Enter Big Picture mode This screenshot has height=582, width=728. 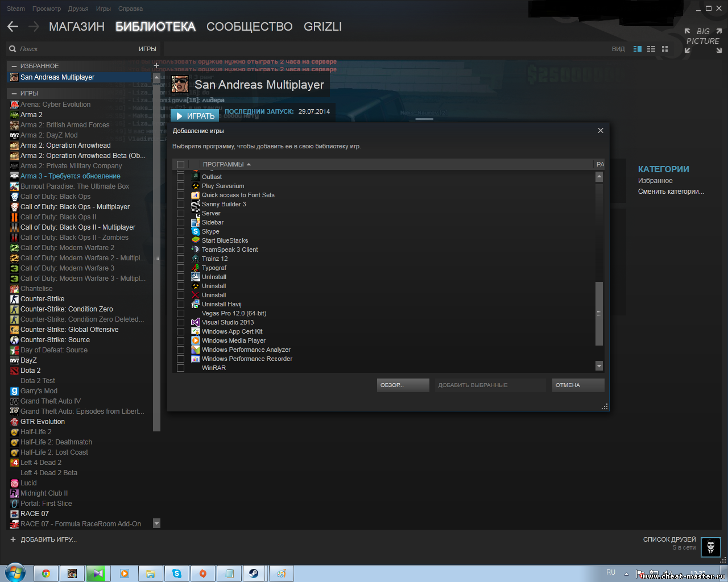[703, 40]
